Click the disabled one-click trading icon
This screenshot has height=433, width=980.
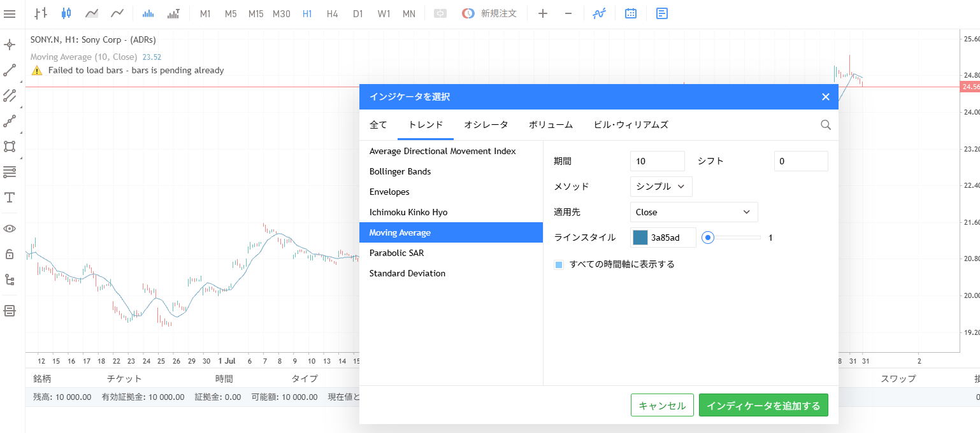(x=440, y=13)
